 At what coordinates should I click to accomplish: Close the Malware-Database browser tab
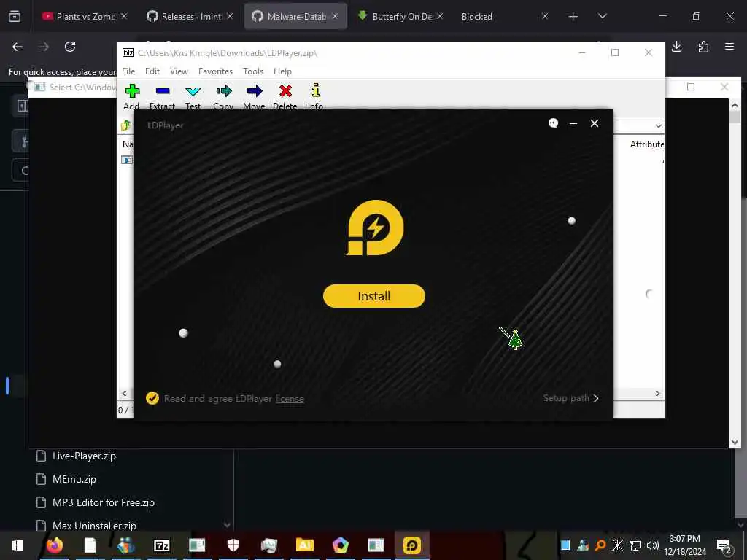pyautogui.click(x=335, y=17)
